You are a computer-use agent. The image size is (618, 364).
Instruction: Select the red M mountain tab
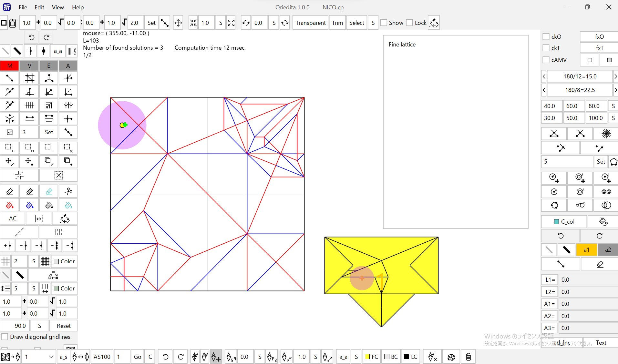pyautogui.click(x=10, y=66)
